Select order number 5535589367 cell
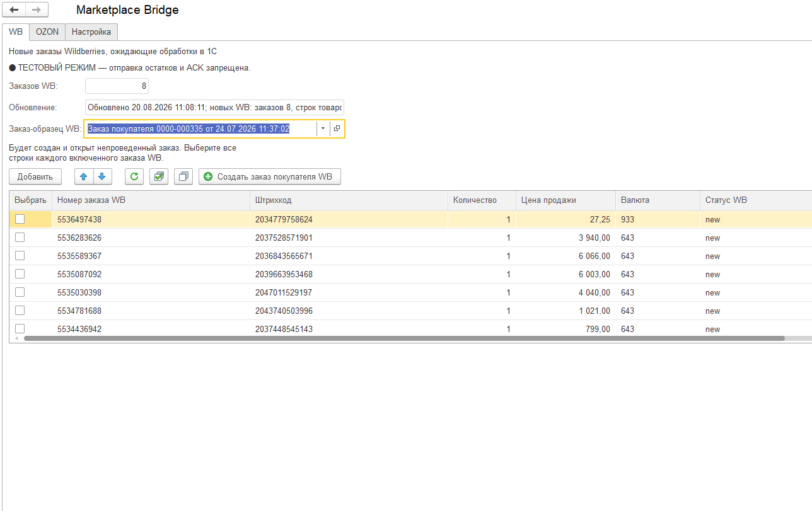Viewport: 812px width, 511px height. [x=151, y=256]
